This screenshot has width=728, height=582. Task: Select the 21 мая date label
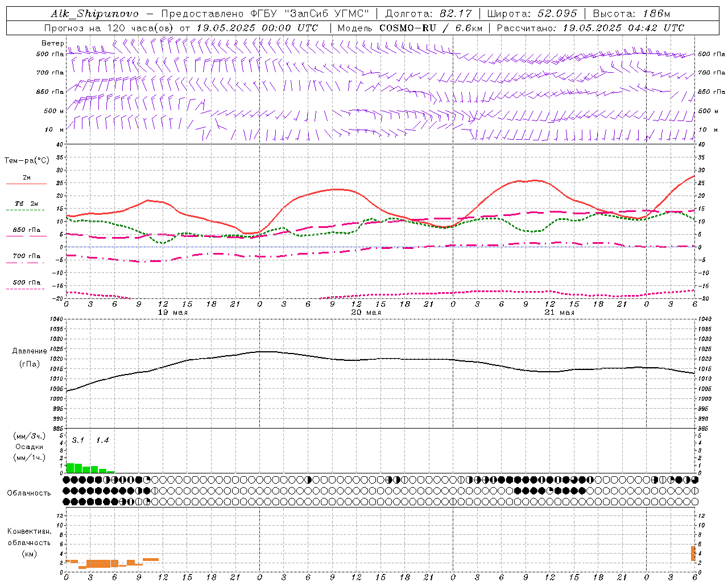pos(559,312)
